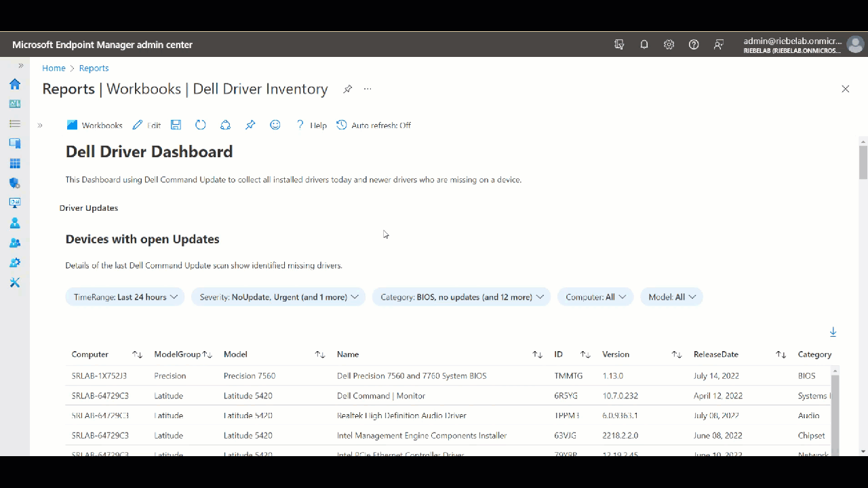Image resolution: width=868 pixels, height=488 pixels.
Task: Click version cell 10.7.0.232
Action: [x=620, y=396]
